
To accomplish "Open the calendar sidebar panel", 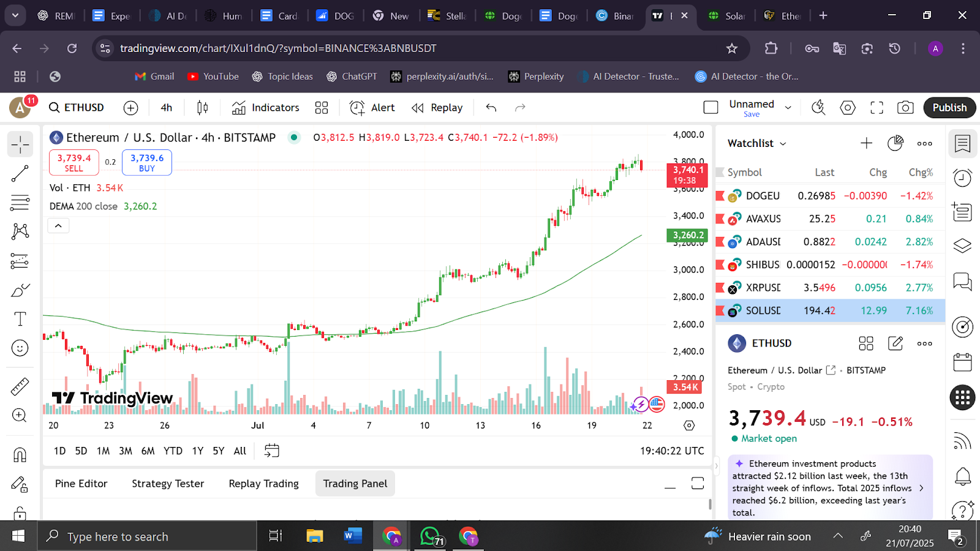I will click(x=963, y=362).
